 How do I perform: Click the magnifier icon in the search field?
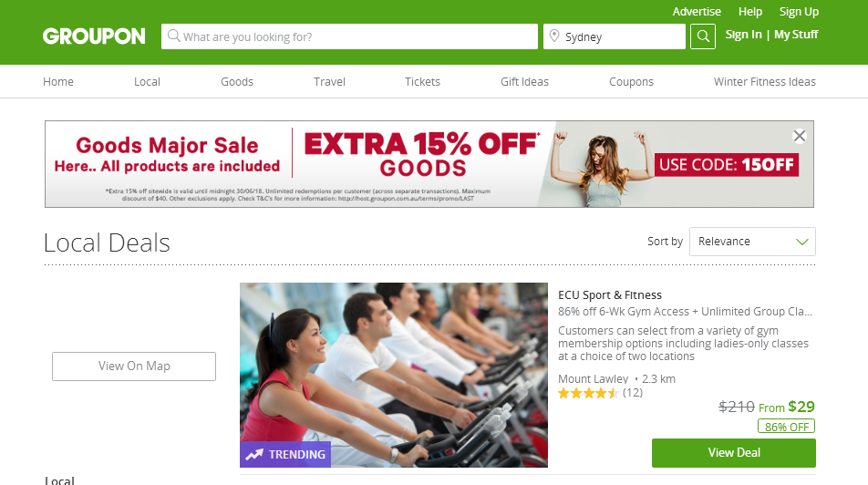pos(174,36)
